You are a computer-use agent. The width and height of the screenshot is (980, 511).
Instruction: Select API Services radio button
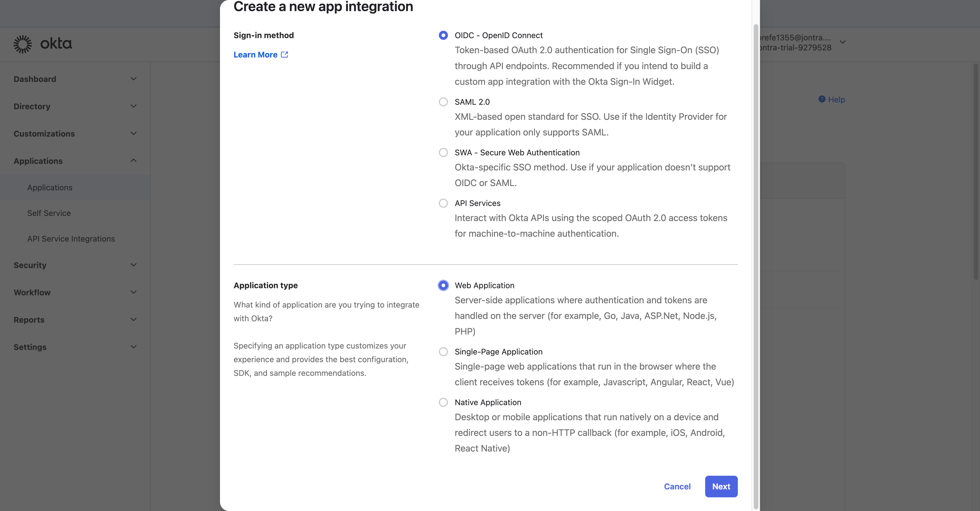[x=443, y=203]
